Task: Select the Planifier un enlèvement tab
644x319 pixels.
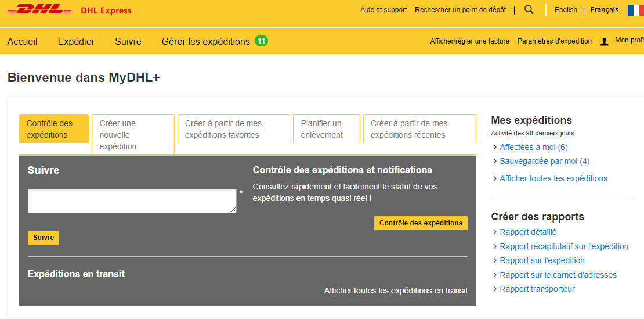Action: coord(326,129)
